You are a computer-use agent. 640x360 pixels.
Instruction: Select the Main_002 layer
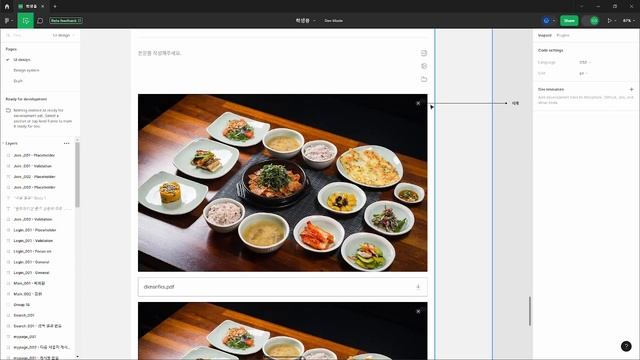[28, 294]
